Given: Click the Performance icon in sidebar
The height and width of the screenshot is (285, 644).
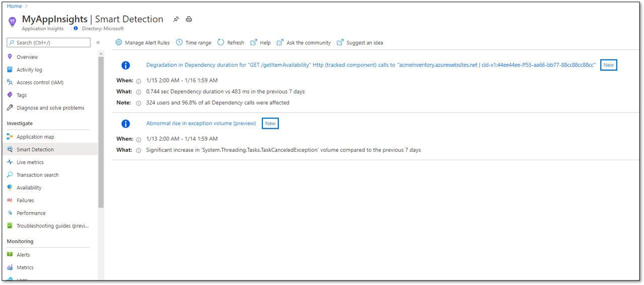Looking at the screenshot, I should tap(10, 213).
